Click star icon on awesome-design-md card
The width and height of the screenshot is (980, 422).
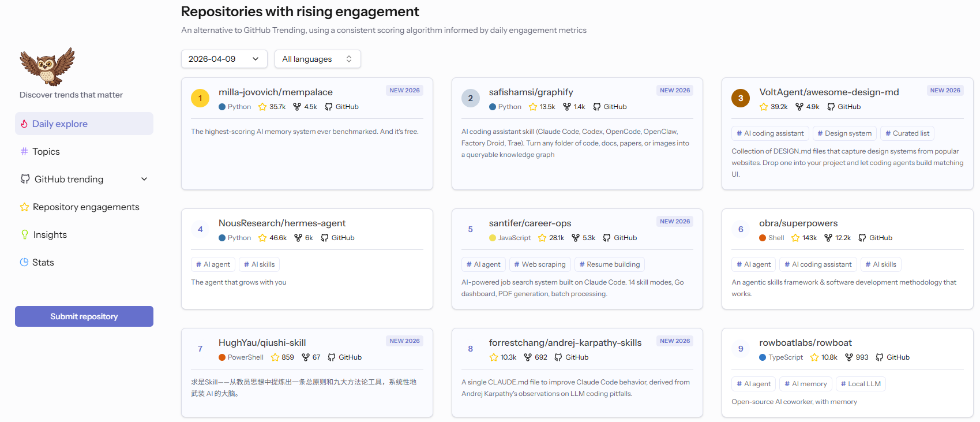[x=764, y=107]
